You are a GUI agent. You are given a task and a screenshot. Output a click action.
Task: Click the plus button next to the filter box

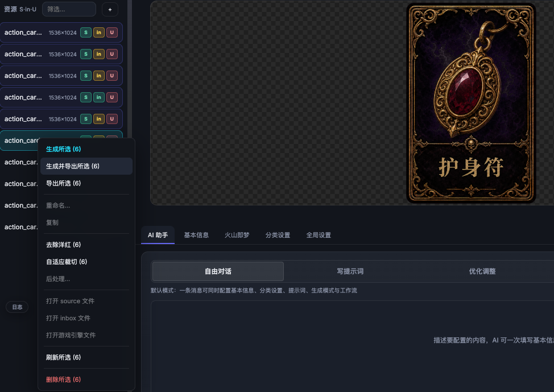(110, 10)
